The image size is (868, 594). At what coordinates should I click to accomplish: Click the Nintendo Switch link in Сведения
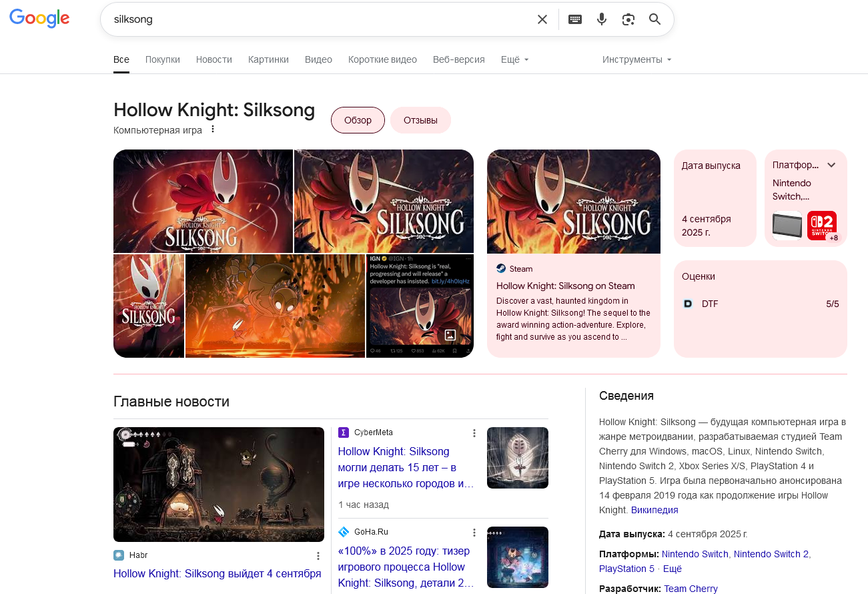(x=695, y=554)
